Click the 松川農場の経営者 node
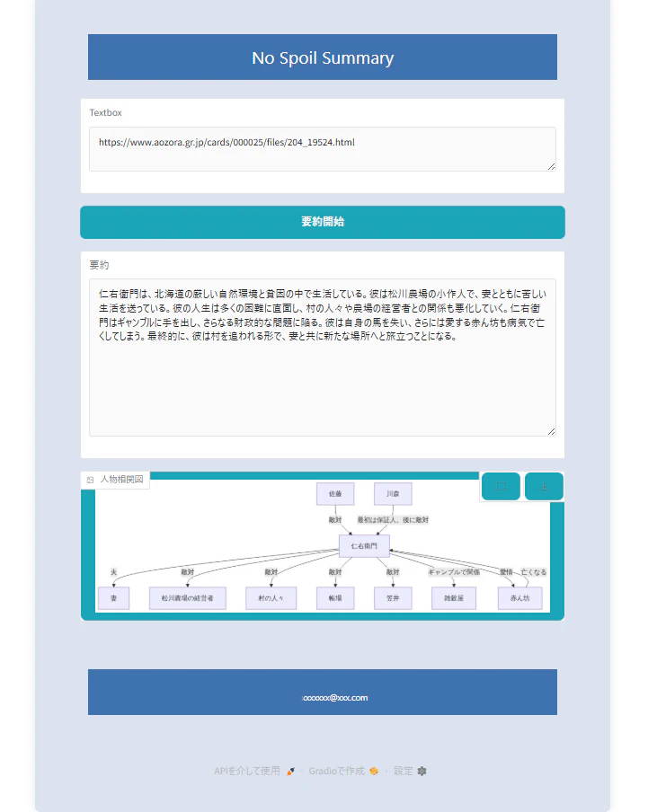Image resolution: width=648 pixels, height=812 pixels. tap(188, 598)
